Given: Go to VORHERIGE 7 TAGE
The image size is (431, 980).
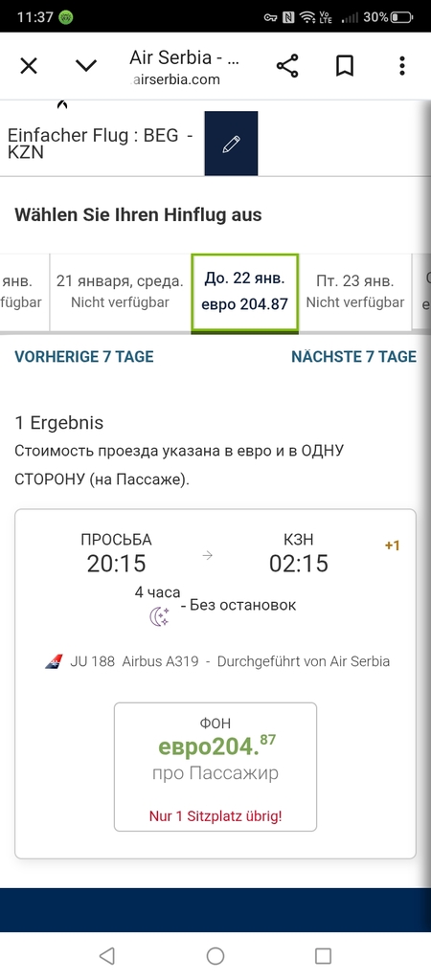Looking at the screenshot, I should tap(84, 357).
